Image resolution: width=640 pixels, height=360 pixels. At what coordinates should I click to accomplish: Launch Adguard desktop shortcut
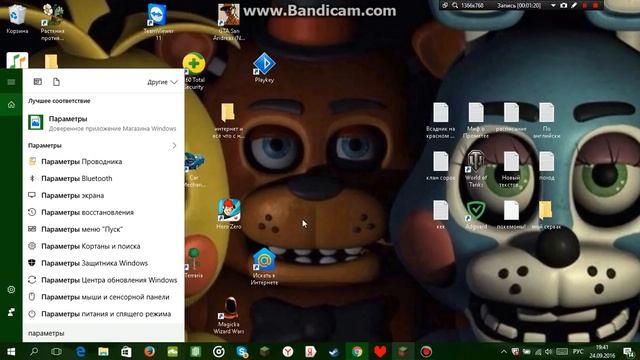click(x=476, y=215)
